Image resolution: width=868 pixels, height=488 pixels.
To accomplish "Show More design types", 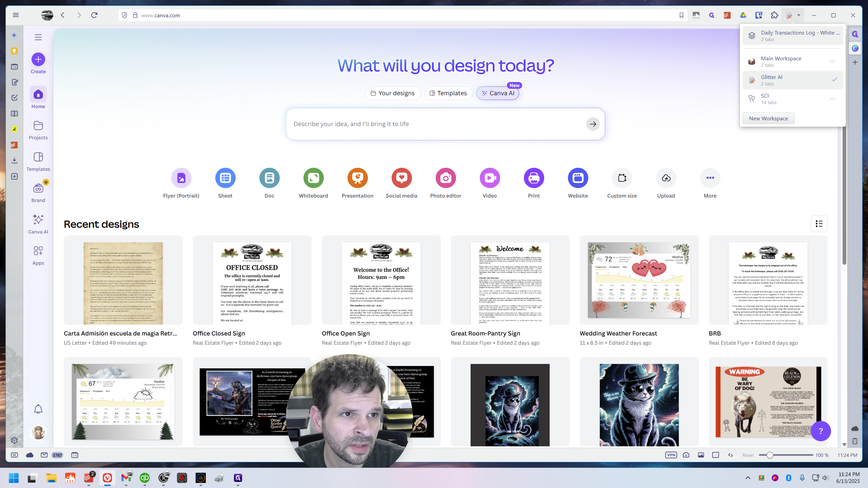I will point(710,183).
